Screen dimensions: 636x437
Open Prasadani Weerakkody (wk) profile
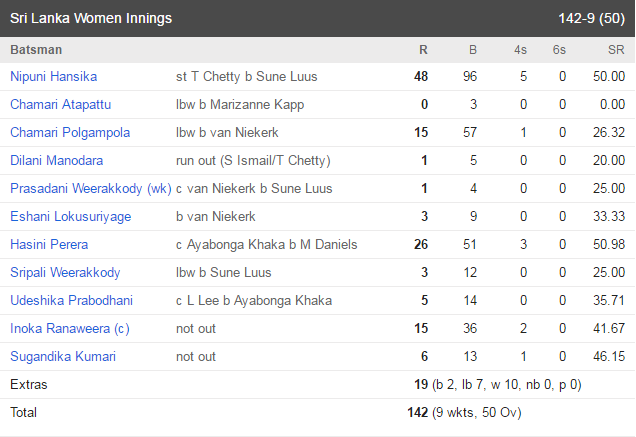click(x=91, y=188)
